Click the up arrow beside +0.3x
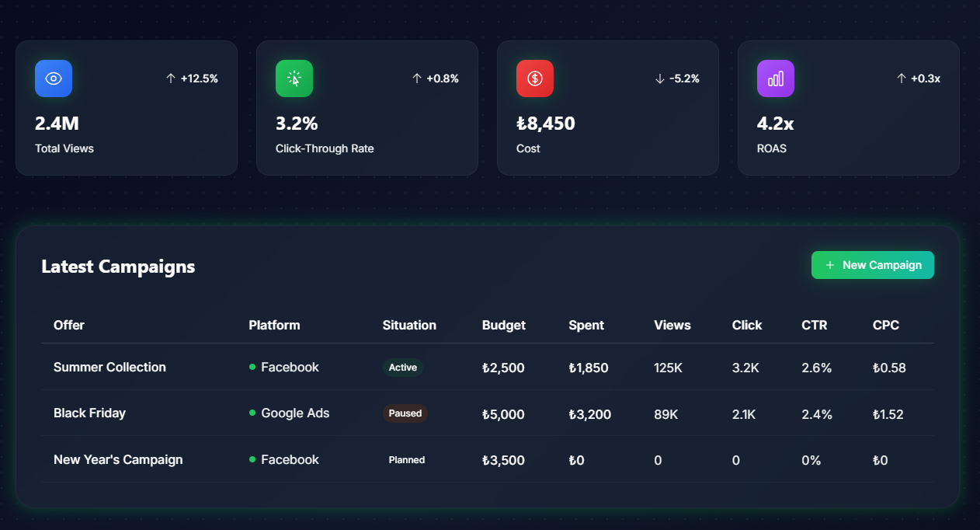This screenshot has height=530, width=980. pos(902,78)
